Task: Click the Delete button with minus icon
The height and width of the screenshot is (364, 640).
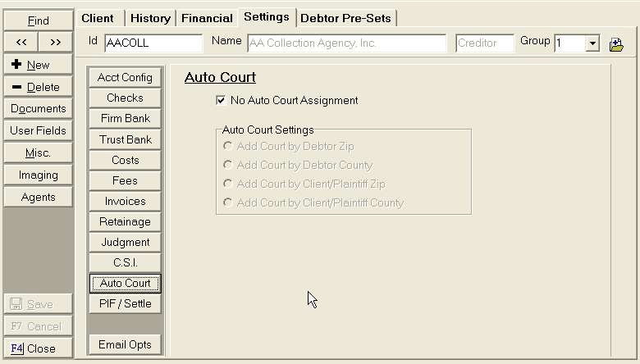Action: click(x=38, y=87)
